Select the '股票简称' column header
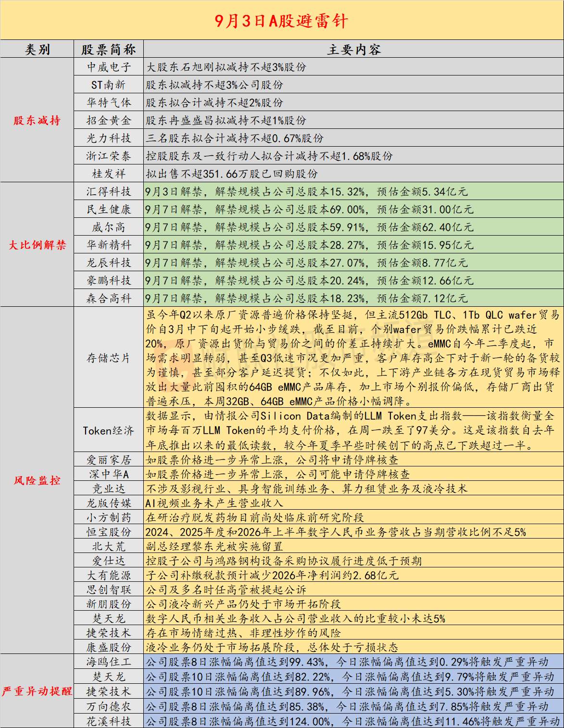Screen dimensions: 564x728 coord(109,50)
